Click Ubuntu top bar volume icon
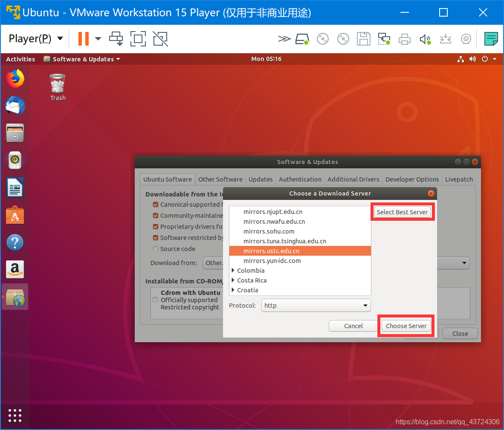The width and height of the screenshot is (504, 430). click(x=472, y=59)
